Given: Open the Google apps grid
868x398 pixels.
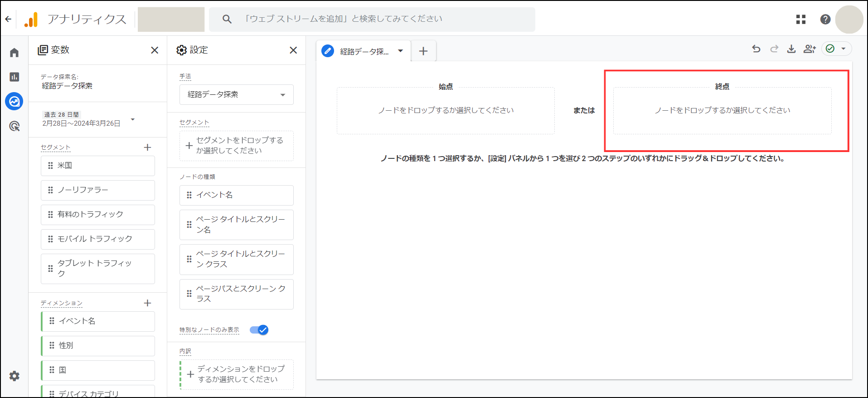Looking at the screenshot, I should [x=801, y=19].
